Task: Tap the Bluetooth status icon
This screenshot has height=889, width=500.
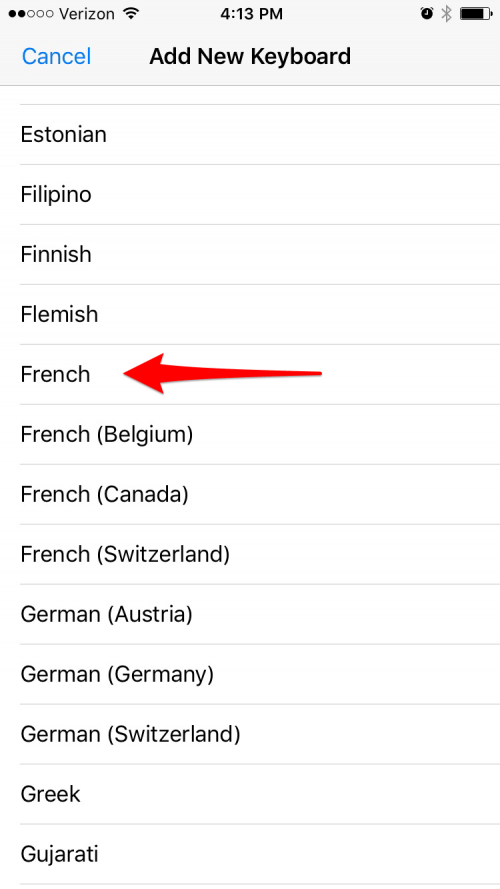Action: click(x=447, y=14)
